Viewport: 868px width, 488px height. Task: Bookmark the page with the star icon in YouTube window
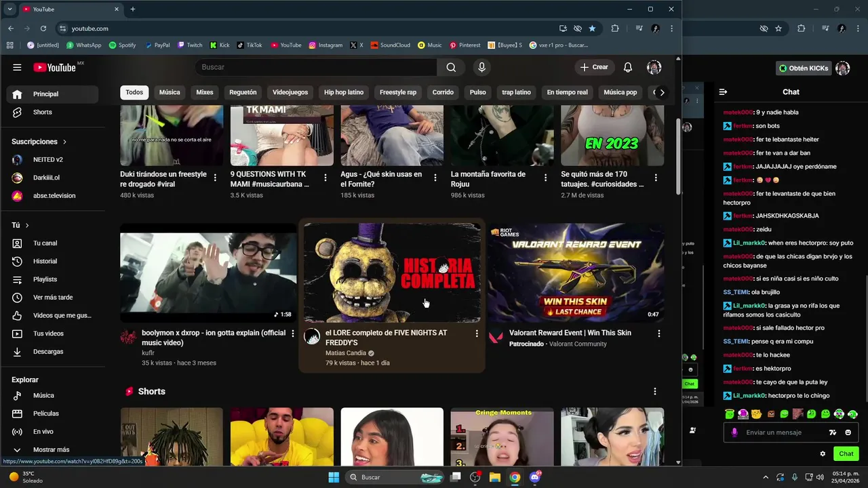click(592, 28)
